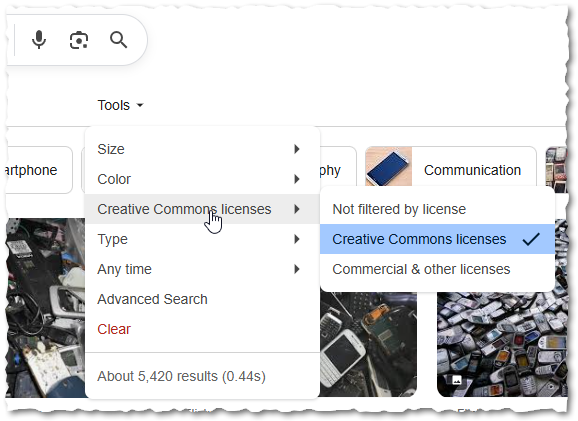Click the Advanced Search link
578x421 pixels.
point(152,299)
